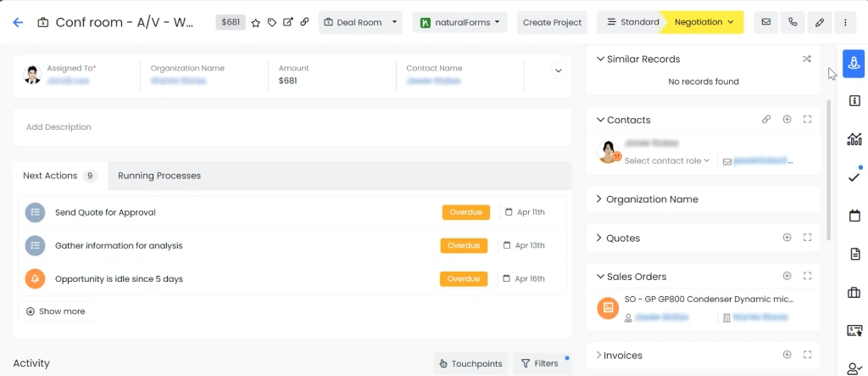This screenshot has height=376, width=868.
Task: Click Show more next actions
Action: [55, 311]
